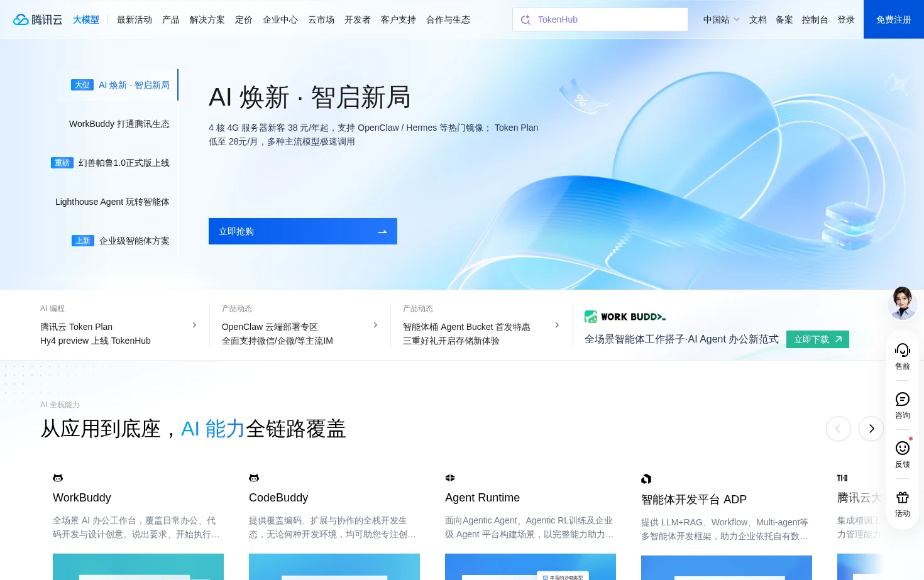Image resolution: width=924 pixels, height=580 pixels.
Task: Click the WorkBuddy card icon
Action: click(x=58, y=478)
